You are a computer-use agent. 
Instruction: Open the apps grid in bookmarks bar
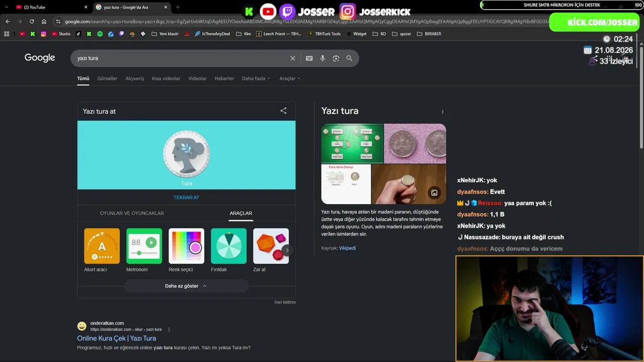coord(7,34)
